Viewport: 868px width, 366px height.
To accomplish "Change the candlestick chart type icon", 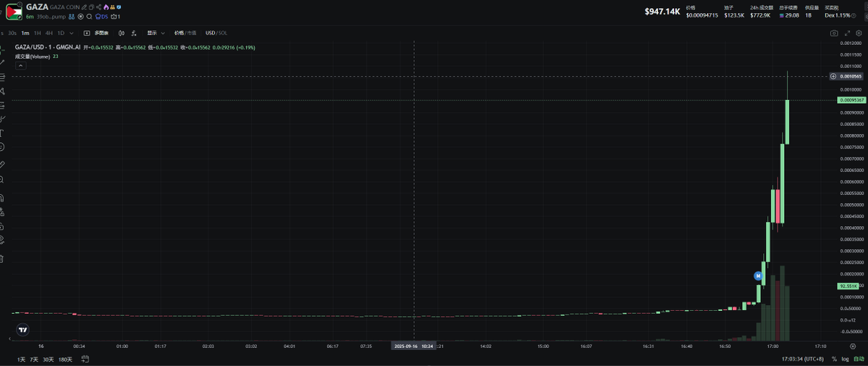I will point(121,33).
